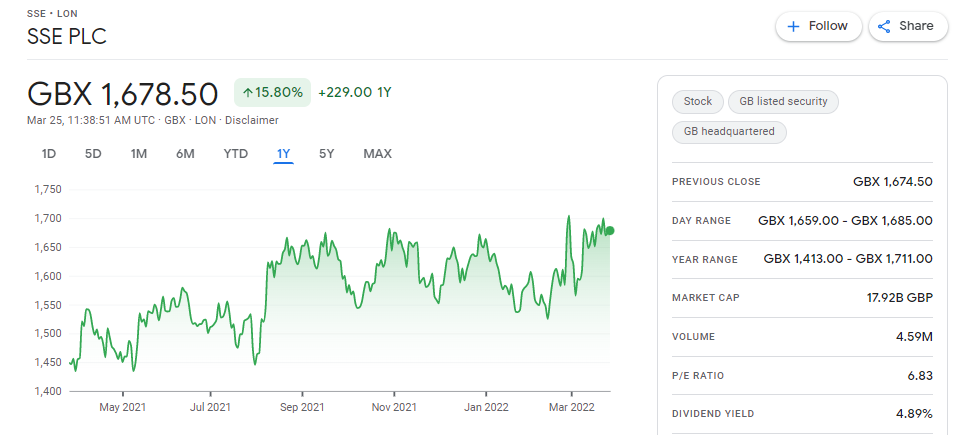Select the 1Y range tab

283,154
